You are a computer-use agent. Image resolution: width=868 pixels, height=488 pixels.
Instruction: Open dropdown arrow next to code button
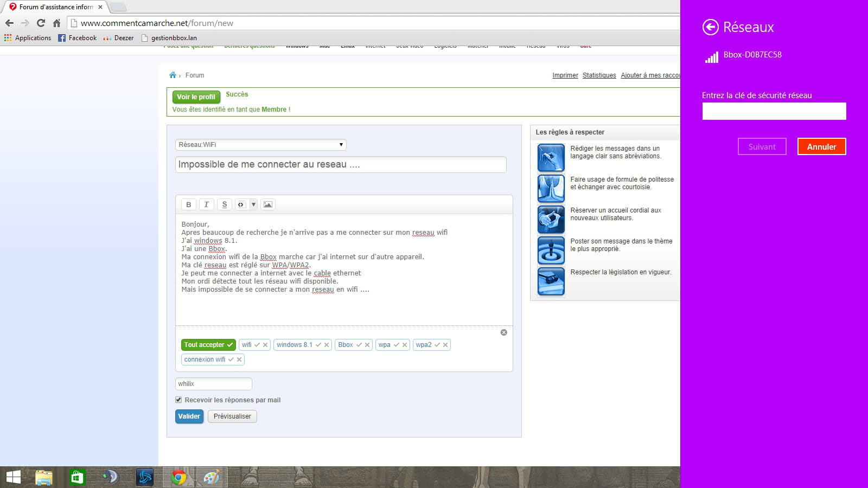(253, 204)
